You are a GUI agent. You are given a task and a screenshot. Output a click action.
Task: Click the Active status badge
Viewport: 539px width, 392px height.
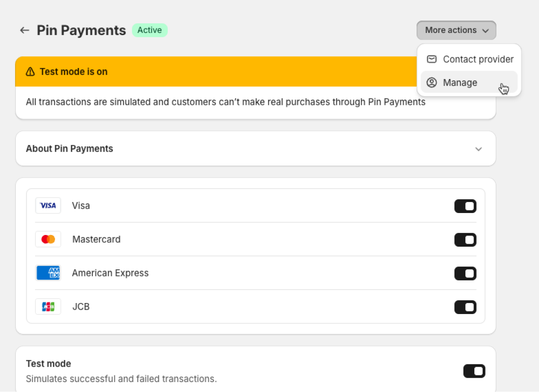[x=150, y=30]
